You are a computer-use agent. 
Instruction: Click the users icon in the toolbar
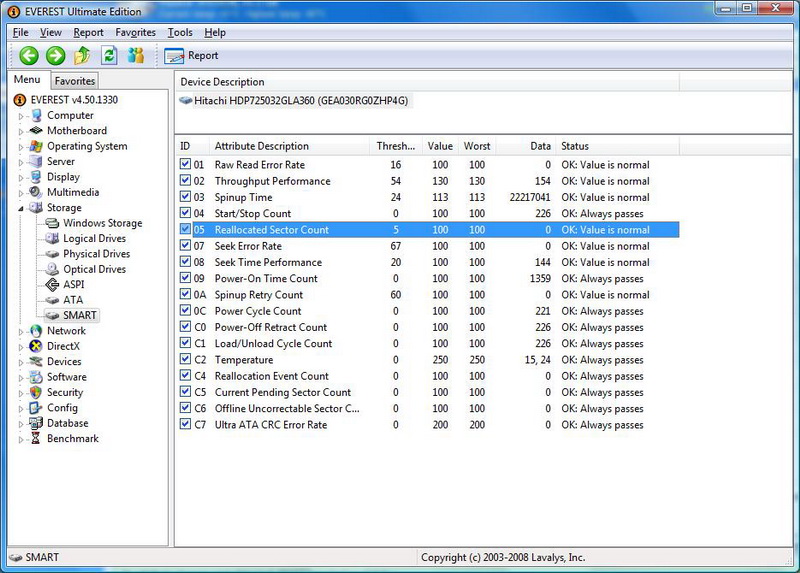pos(136,56)
